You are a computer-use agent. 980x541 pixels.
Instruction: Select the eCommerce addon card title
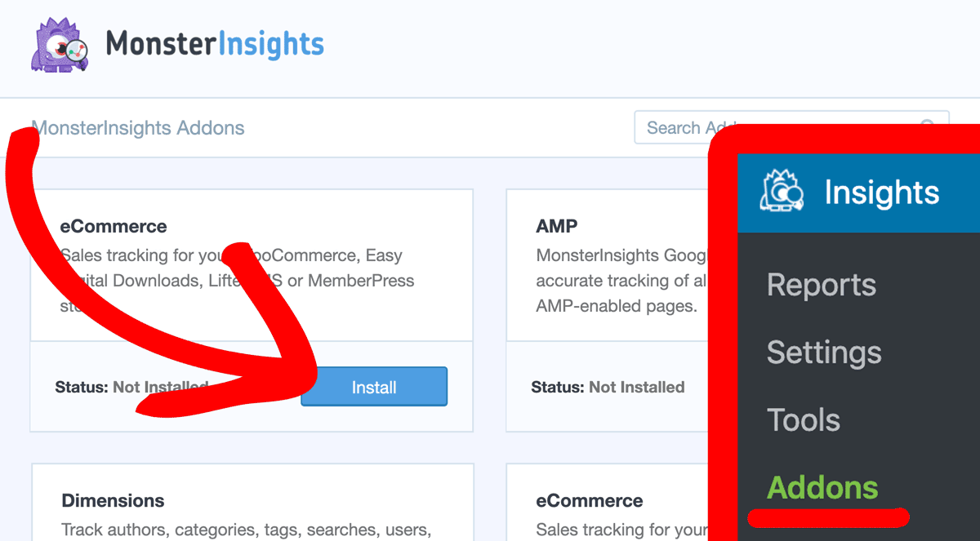point(114,226)
